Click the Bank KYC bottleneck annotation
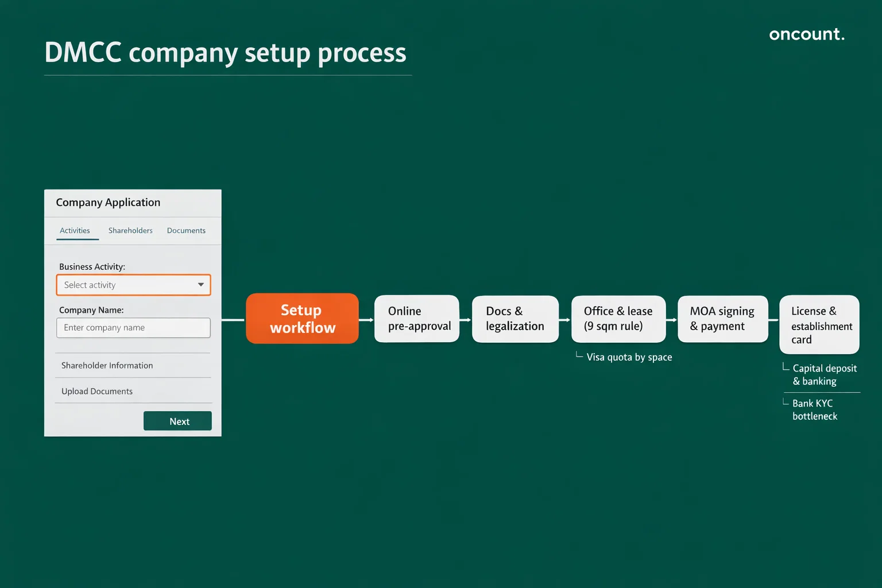This screenshot has width=882, height=588. (814, 409)
